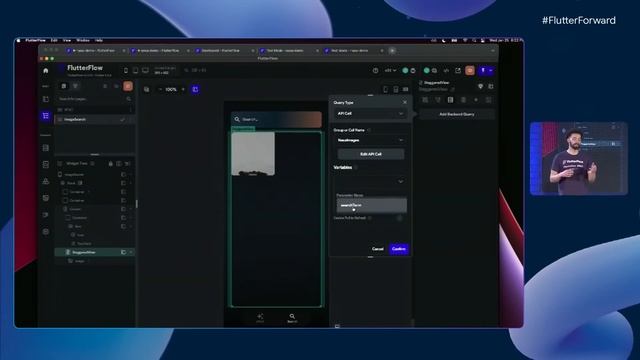Click the blue canvas tool button

(x=195, y=89)
